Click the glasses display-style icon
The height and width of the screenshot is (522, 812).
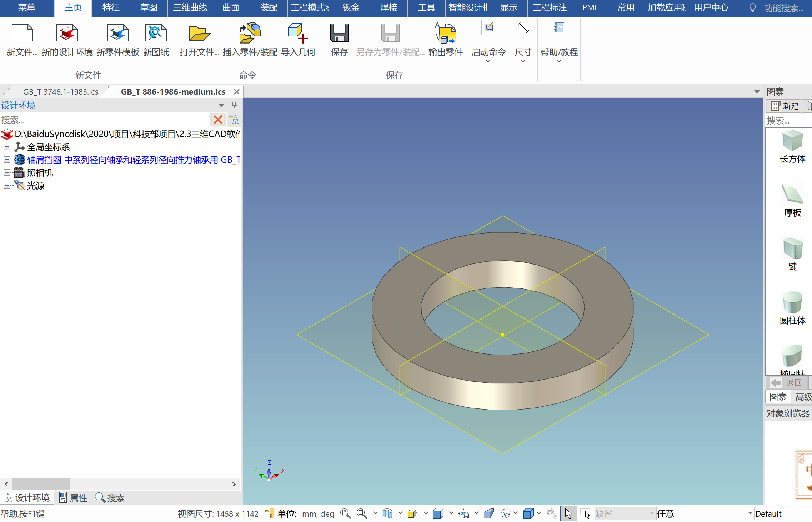tap(506, 513)
